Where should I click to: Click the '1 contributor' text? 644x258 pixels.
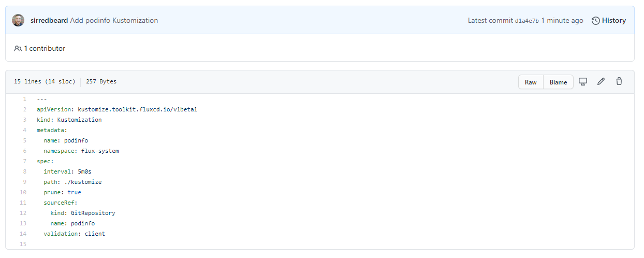(45, 48)
